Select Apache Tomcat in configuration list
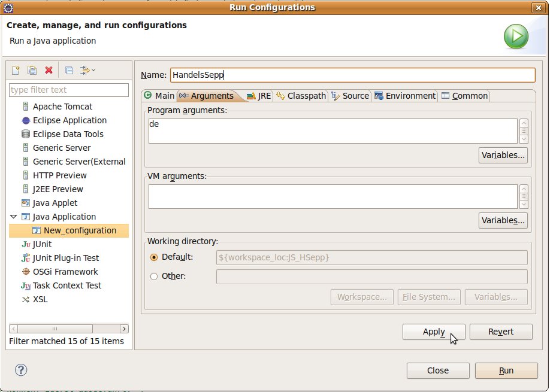This screenshot has width=550, height=392. [62, 107]
